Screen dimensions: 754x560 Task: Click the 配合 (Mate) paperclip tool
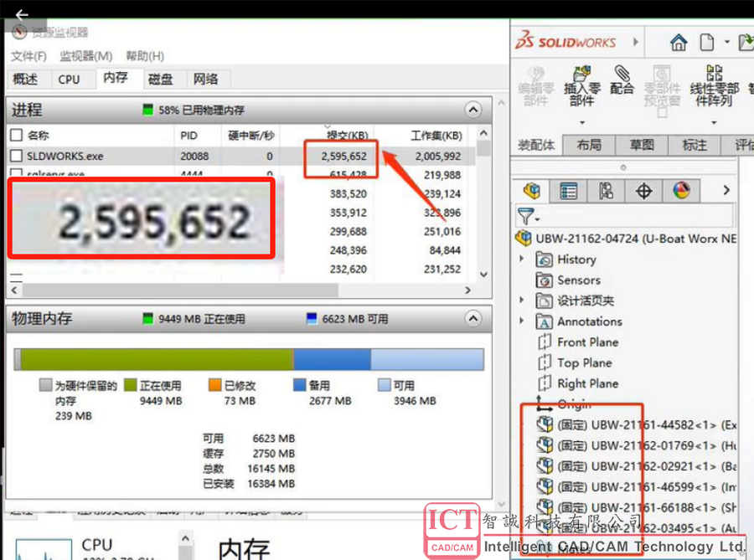(622, 80)
